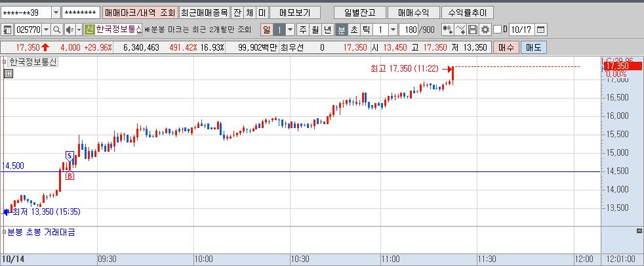Add indicator with the line-plus icon

461,30
